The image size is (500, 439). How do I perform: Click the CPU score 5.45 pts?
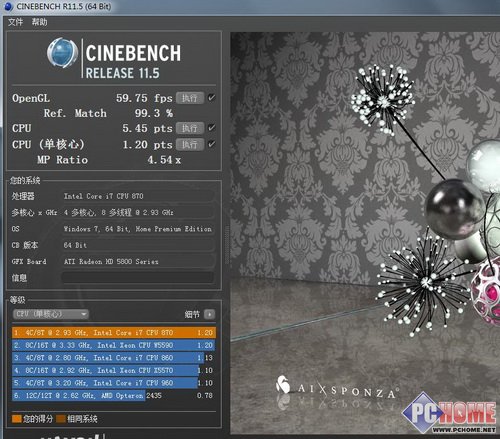pyautogui.click(x=147, y=128)
